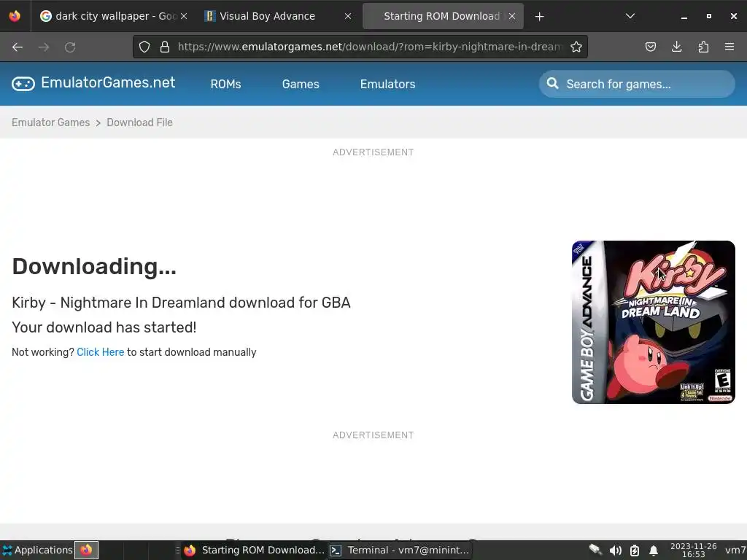Image resolution: width=747 pixels, height=560 pixels.
Task: Go forward to the next page
Action: (x=44, y=47)
